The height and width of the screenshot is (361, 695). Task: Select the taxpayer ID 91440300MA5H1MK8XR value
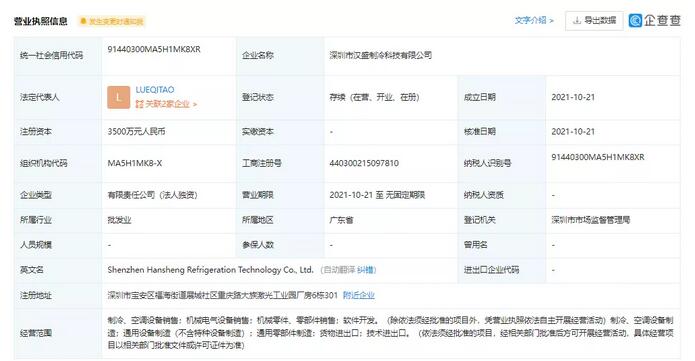[x=598, y=157]
